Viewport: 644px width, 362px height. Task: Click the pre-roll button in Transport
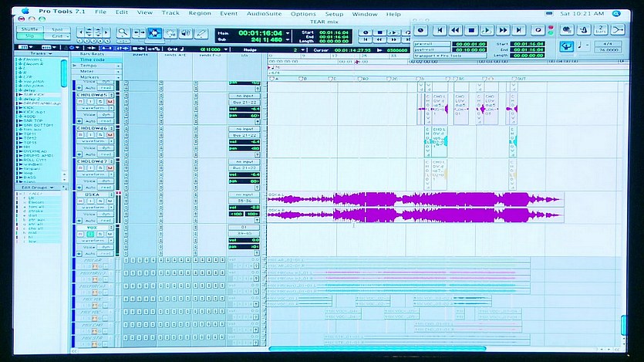click(432, 43)
